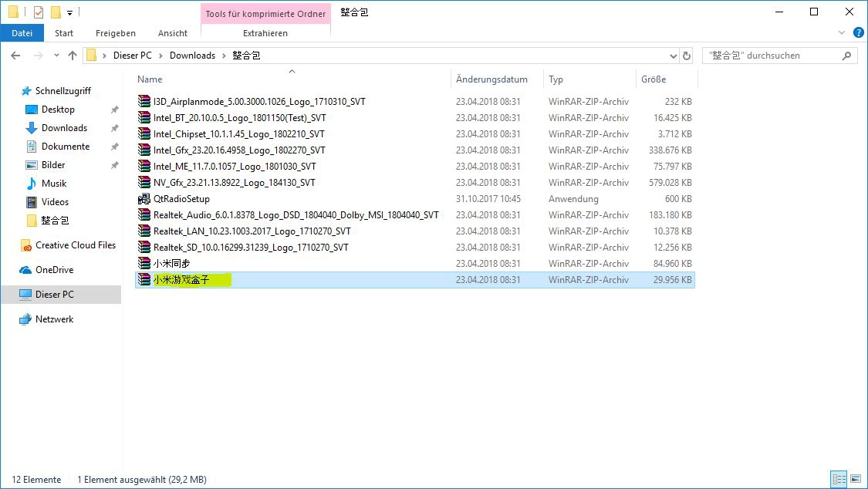This screenshot has height=489, width=868.
Task: Switch to Freigeben ribbon tab
Action: coord(116,33)
